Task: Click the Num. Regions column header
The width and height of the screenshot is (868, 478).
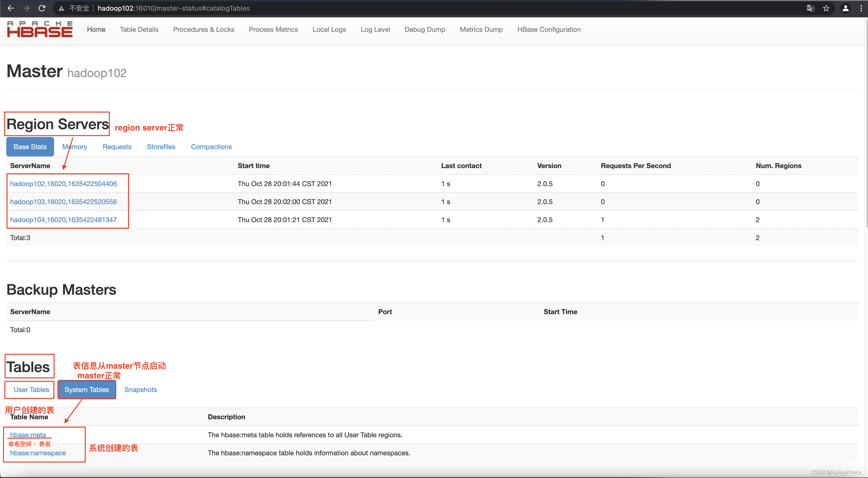Action: (778, 166)
